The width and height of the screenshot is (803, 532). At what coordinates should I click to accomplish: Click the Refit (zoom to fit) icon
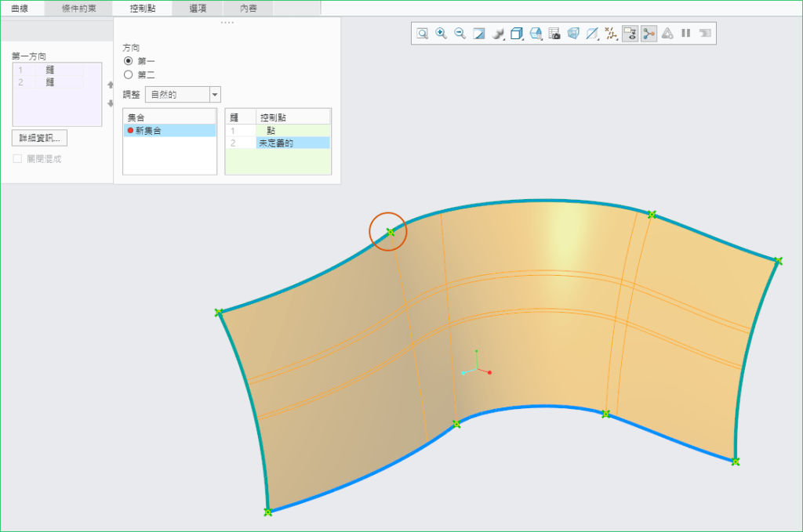click(422, 34)
